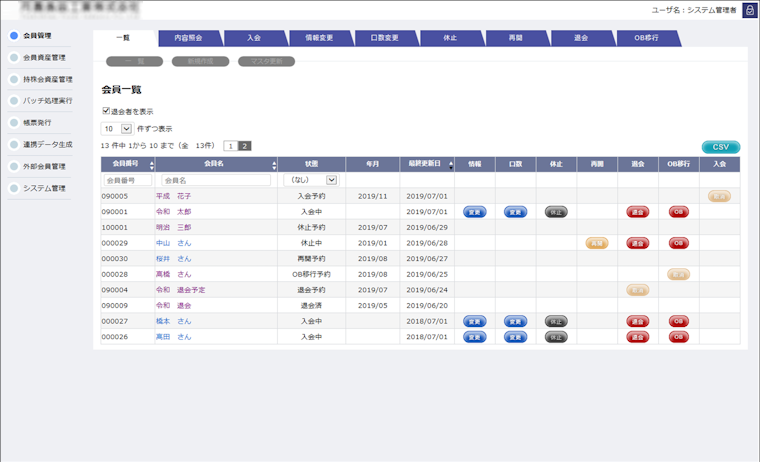
Task: Select 会員資産管理 in the sidebar
Action: point(44,57)
